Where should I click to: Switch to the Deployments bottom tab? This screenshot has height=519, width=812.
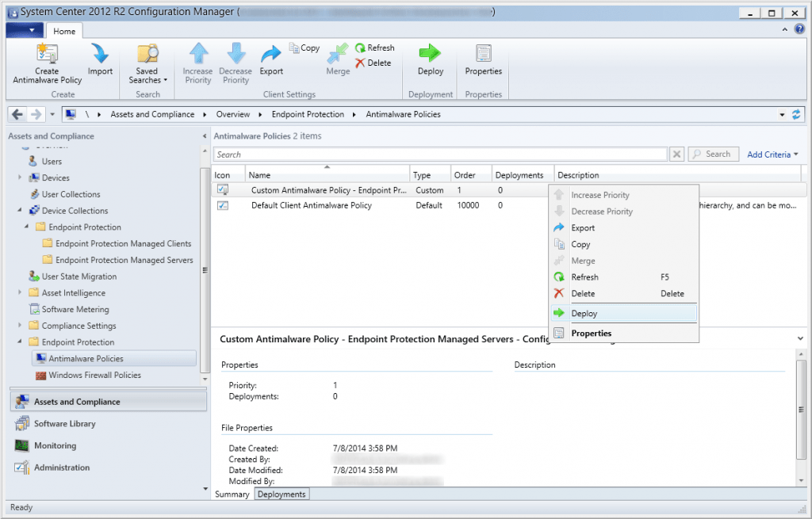282,494
